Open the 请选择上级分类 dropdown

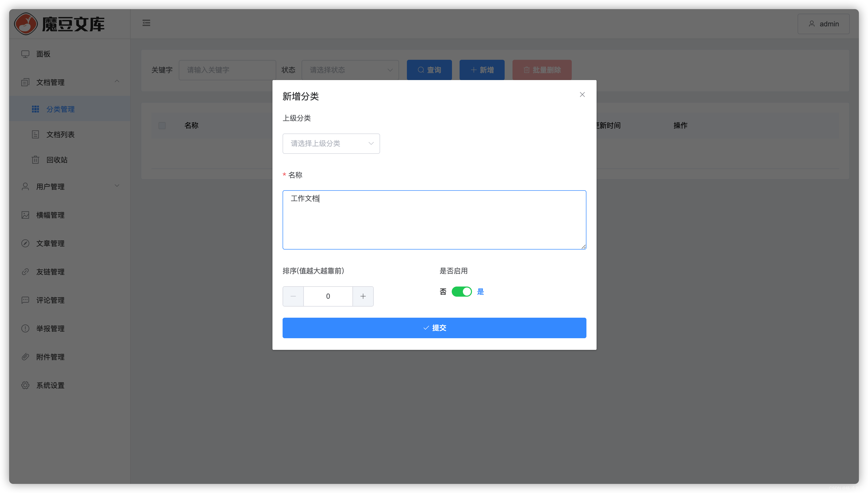331,144
